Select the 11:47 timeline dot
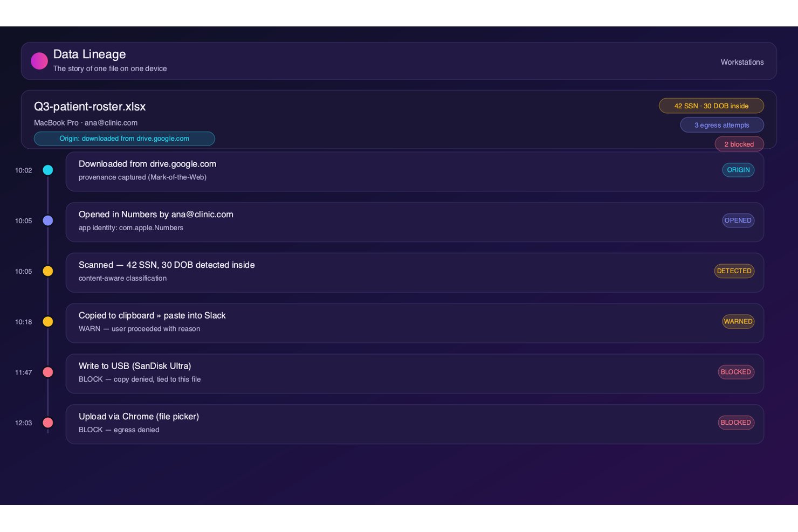The height and width of the screenshot is (532, 798). coord(48,372)
